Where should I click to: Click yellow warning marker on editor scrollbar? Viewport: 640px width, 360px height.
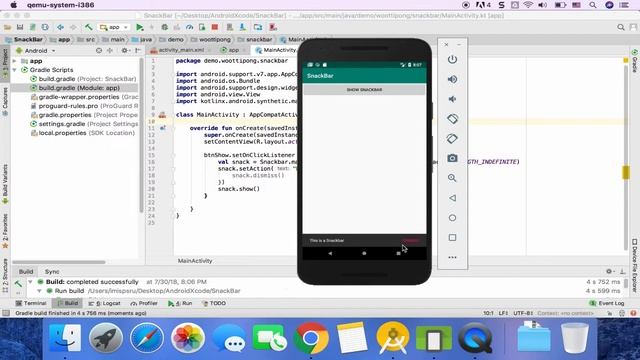click(626, 172)
